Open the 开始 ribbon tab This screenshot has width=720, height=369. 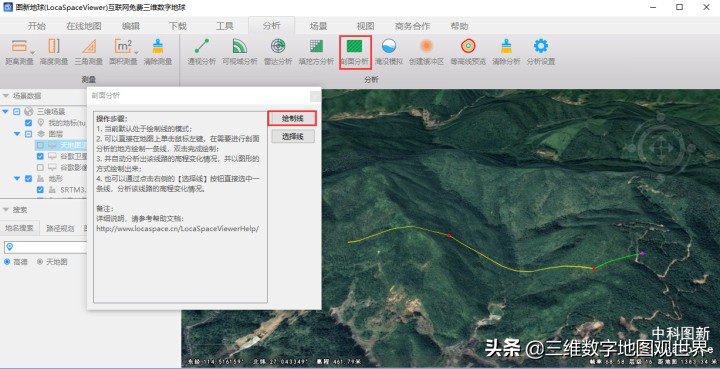[37, 26]
